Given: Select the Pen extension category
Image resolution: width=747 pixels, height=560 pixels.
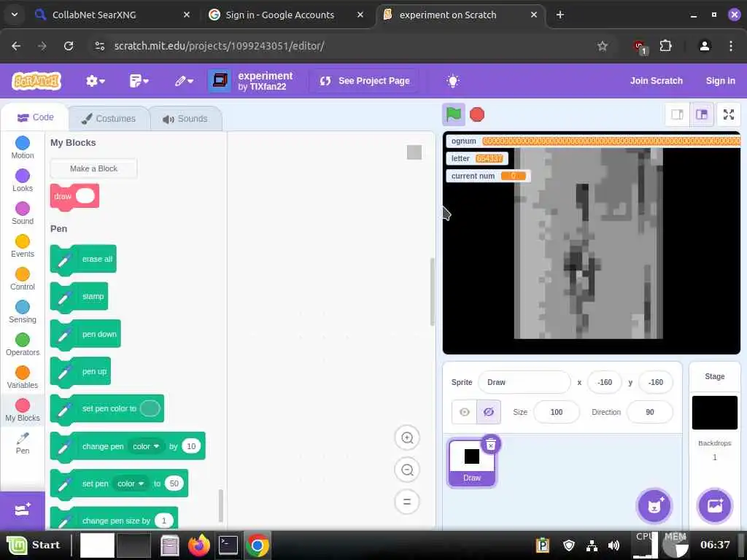Looking at the screenshot, I should (x=23, y=443).
